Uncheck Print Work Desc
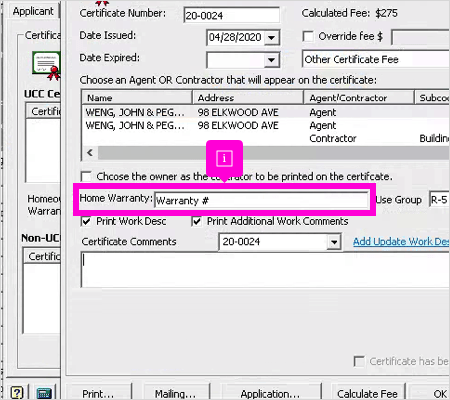 click(86, 221)
